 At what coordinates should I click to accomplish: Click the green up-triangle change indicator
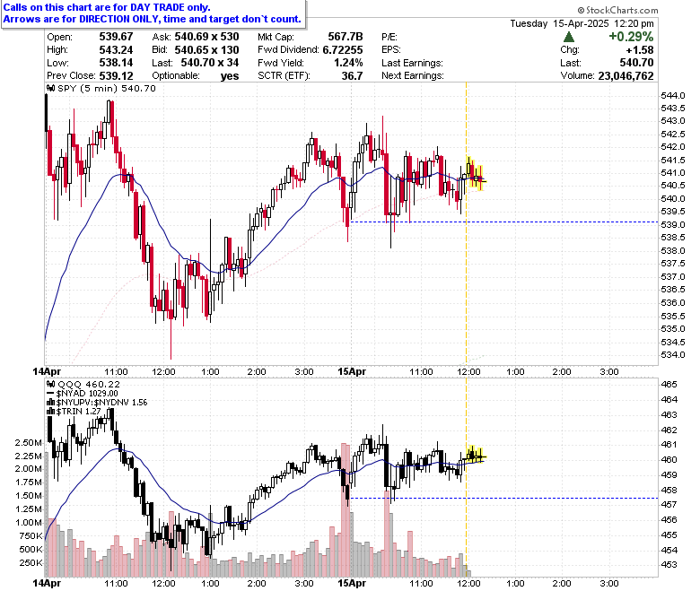click(x=569, y=37)
